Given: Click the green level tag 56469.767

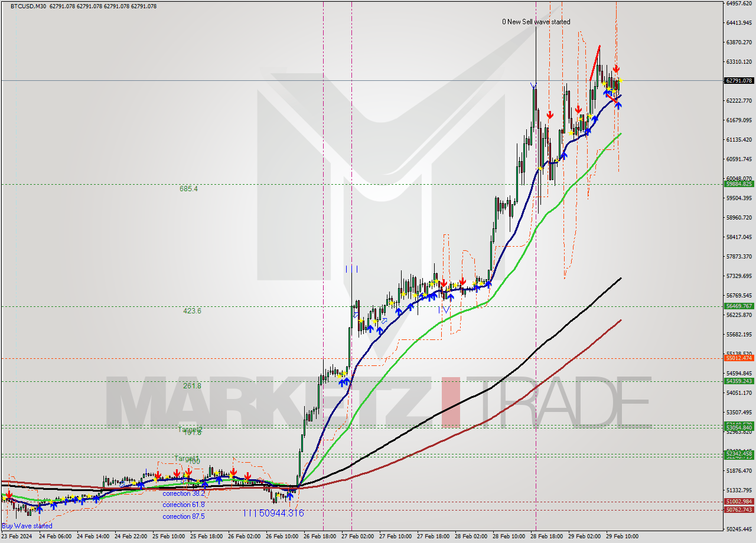Looking at the screenshot, I should pos(739,306).
